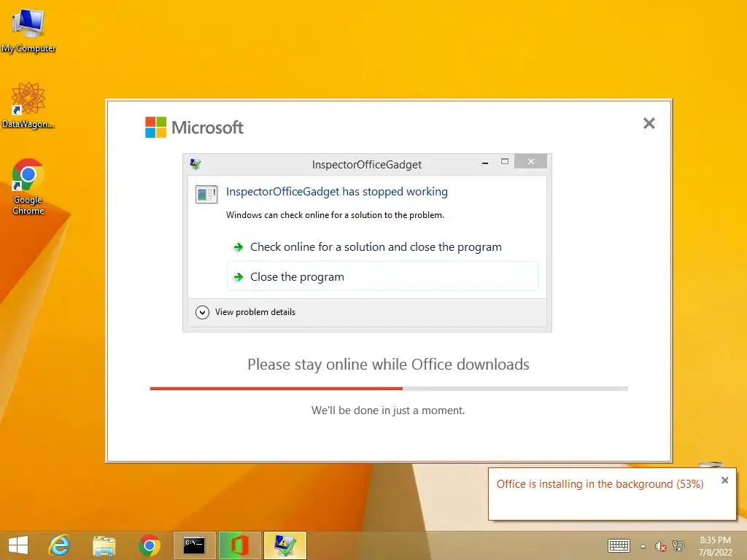This screenshot has width=747, height=560.
Task: Expand View problem details
Action: click(246, 312)
